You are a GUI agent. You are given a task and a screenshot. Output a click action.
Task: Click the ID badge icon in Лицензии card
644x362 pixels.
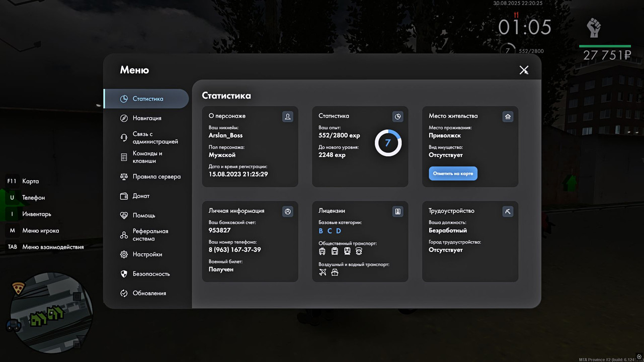[x=398, y=212]
